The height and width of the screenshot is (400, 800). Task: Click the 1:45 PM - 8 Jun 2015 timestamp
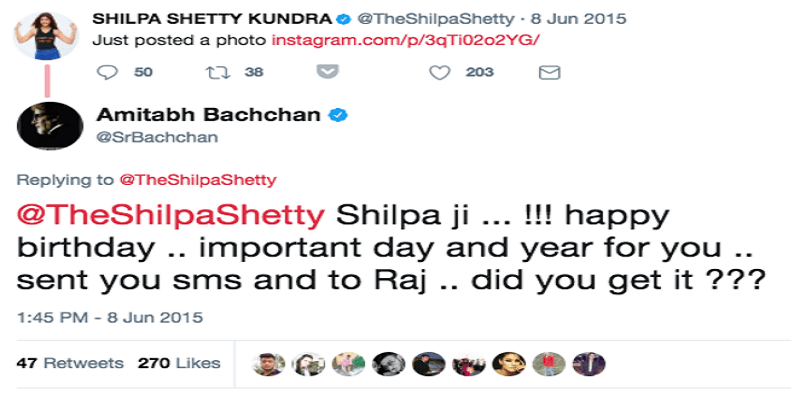110,318
